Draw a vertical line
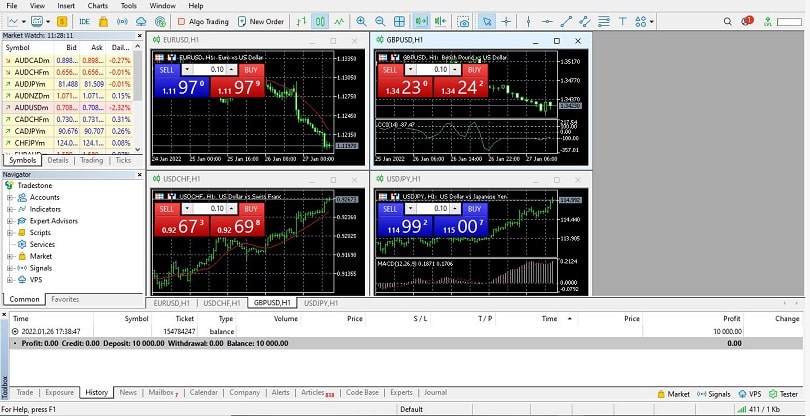The image size is (810, 416). tap(528, 22)
